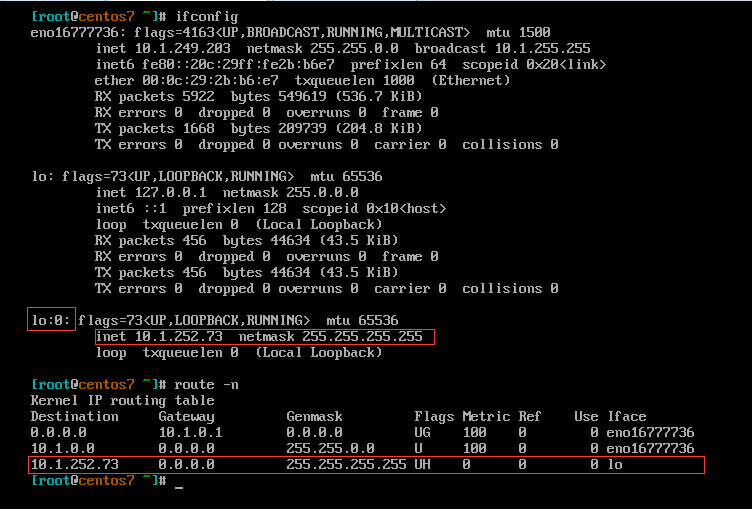Click the IP address 10.1.249.203
Screen dimensions: 752x509
pos(182,48)
